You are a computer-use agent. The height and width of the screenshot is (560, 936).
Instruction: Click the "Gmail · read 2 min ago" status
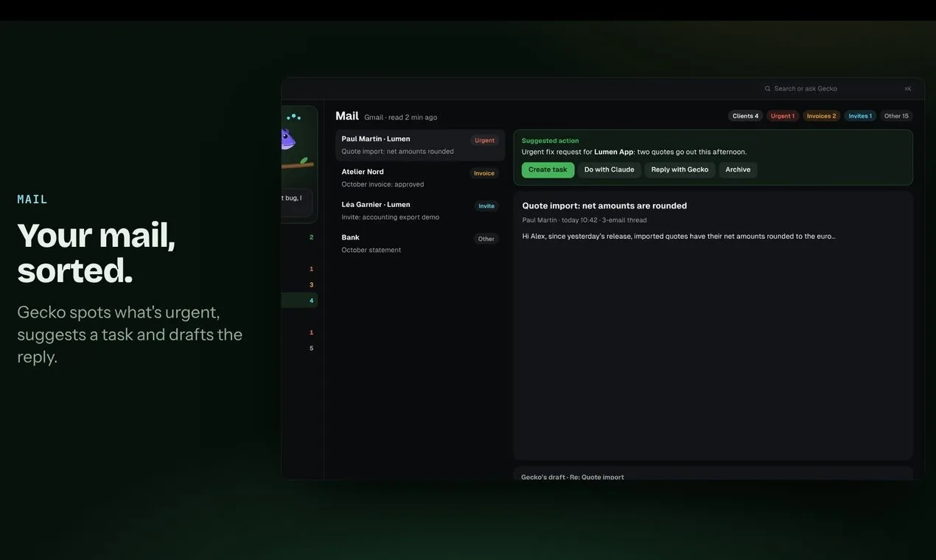pos(401,117)
